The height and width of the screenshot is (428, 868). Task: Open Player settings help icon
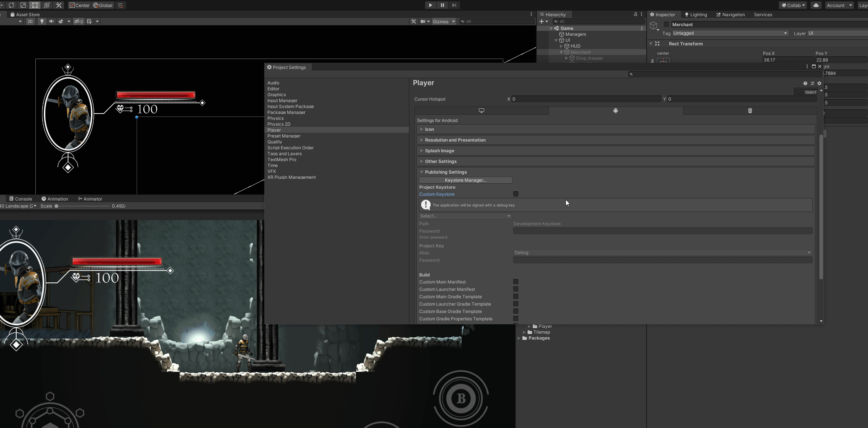point(805,83)
